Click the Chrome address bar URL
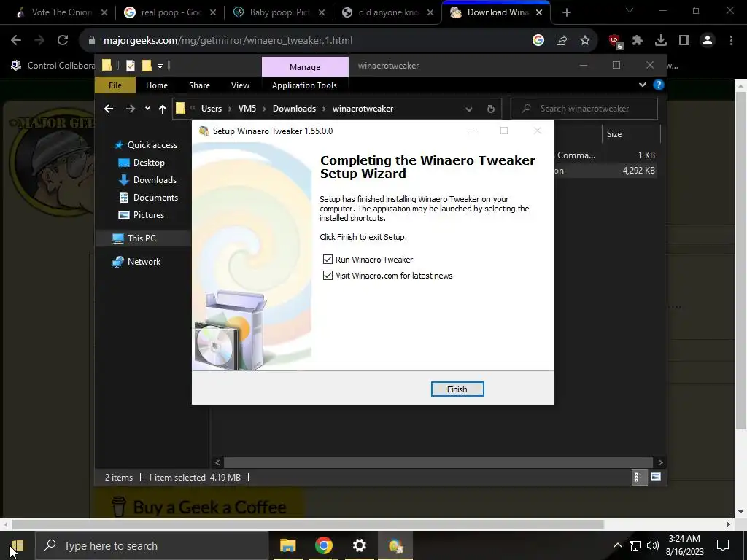This screenshot has height=560, width=747. point(228,41)
